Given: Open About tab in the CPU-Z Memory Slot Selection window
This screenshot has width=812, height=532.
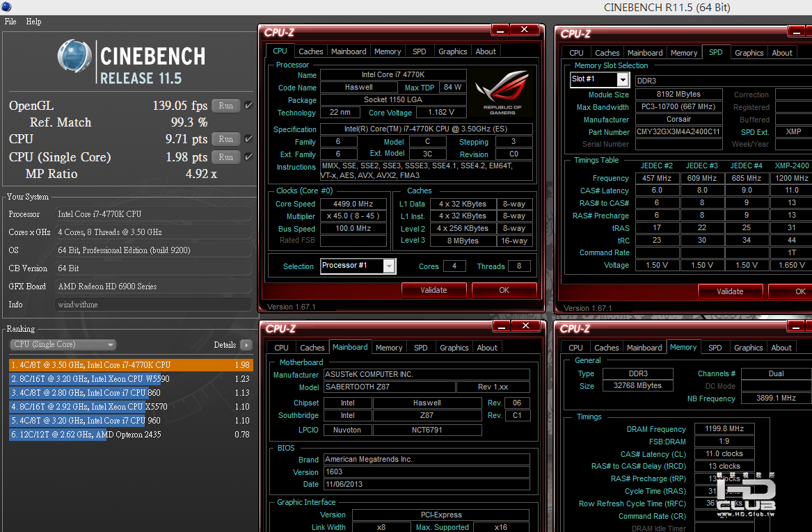Looking at the screenshot, I should pyautogui.click(x=782, y=54).
